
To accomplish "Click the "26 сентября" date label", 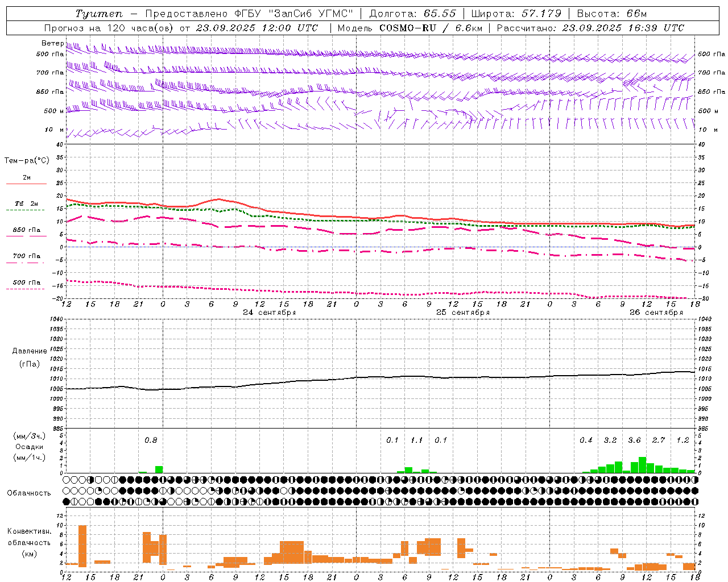I will tap(656, 313).
